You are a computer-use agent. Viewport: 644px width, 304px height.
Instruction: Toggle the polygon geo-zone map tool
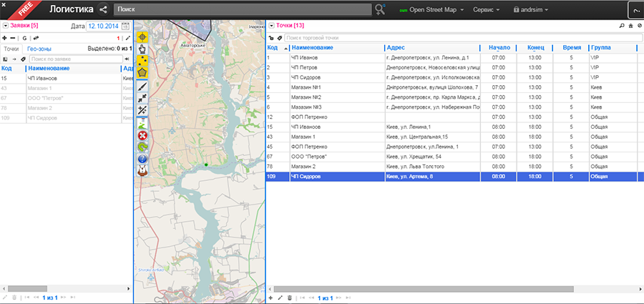[142, 74]
